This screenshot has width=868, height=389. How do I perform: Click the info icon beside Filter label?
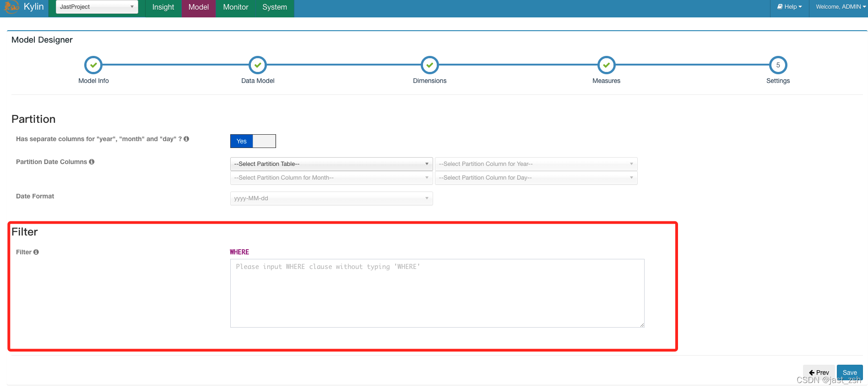36,252
